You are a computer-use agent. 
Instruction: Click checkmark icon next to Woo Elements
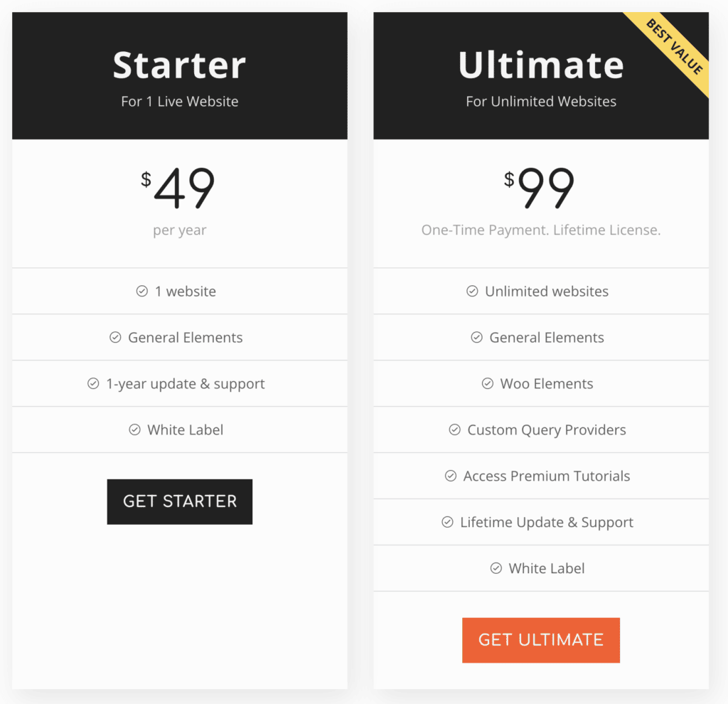[x=488, y=383]
